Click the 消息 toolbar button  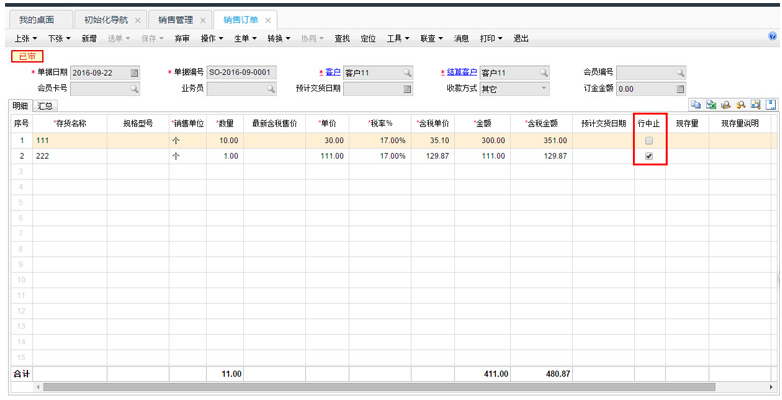461,38
